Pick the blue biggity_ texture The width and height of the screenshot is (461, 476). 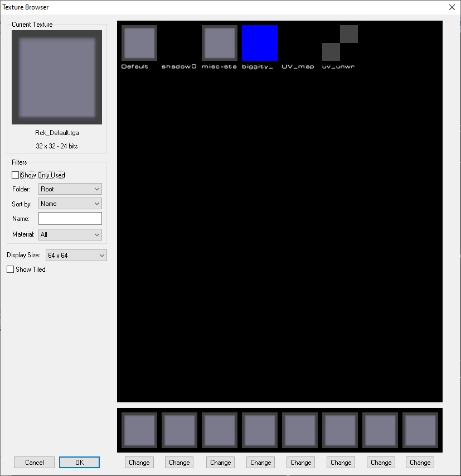pyautogui.click(x=259, y=43)
